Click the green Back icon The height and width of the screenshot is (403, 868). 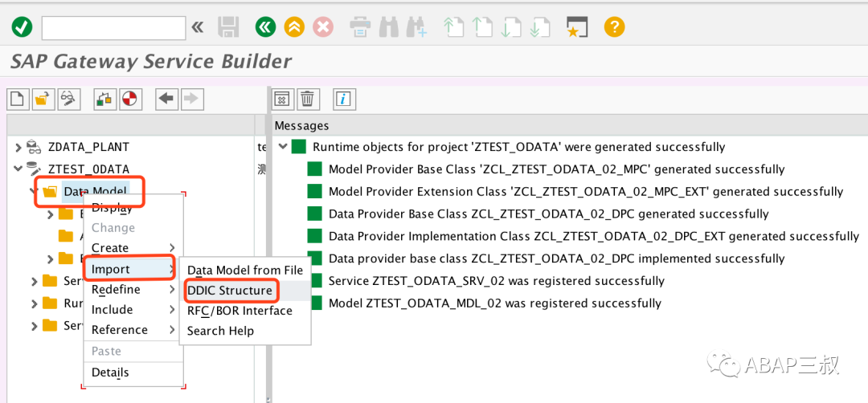pyautogui.click(x=266, y=26)
